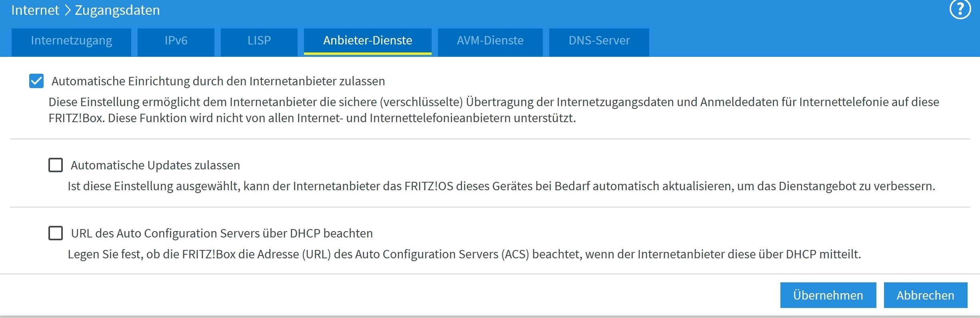Select the Anbieter-Dienste tab
Image resolution: width=980 pixels, height=318 pixels.
coord(368,41)
